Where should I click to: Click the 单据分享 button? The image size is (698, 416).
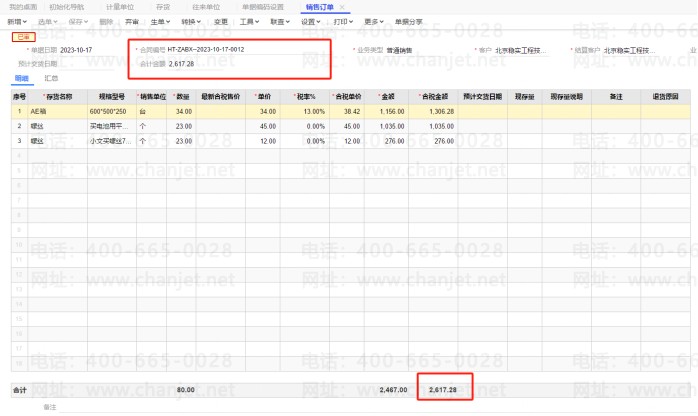[x=408, y=21]
